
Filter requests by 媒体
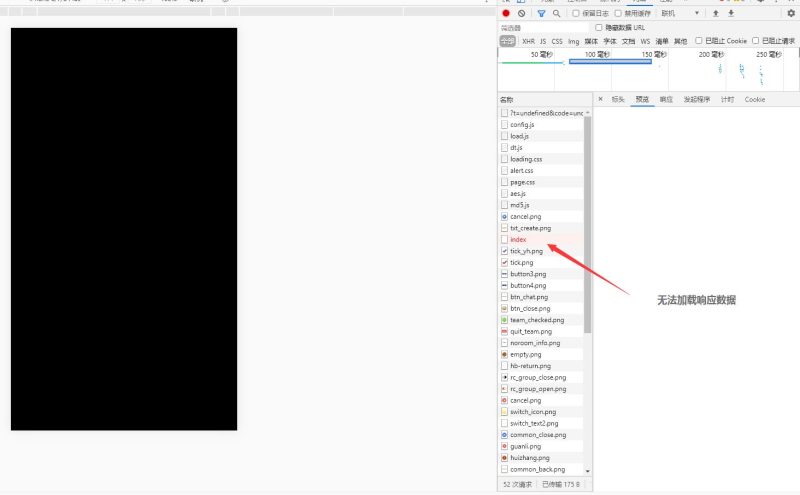coord(591,41)
